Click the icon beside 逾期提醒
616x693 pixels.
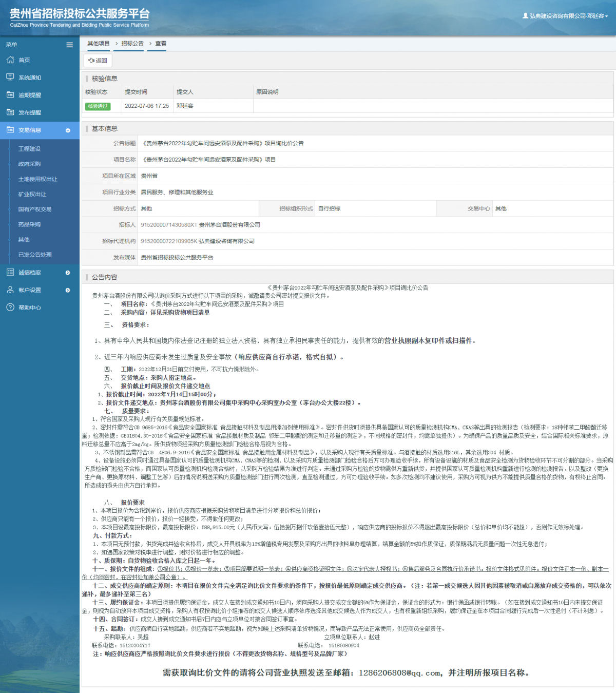point(10,94)
